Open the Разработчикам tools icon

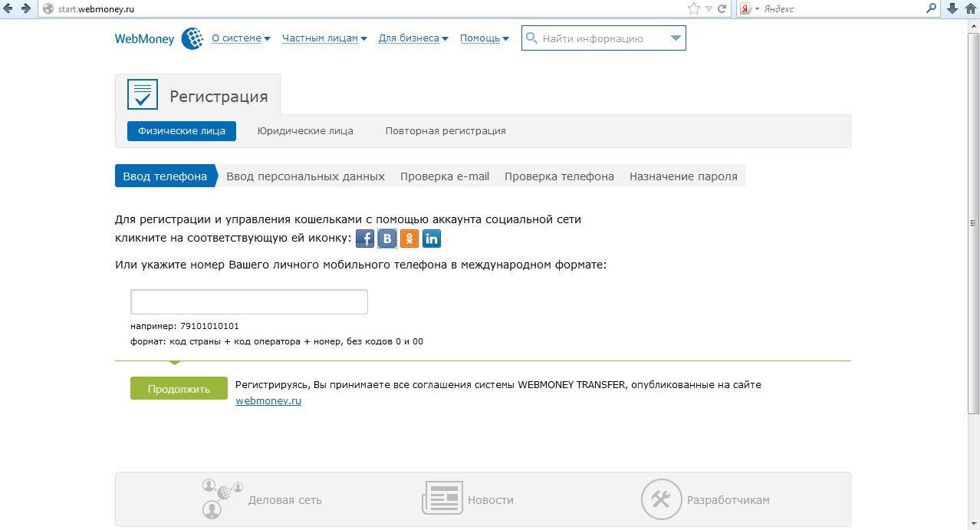(x=661, y=499)
